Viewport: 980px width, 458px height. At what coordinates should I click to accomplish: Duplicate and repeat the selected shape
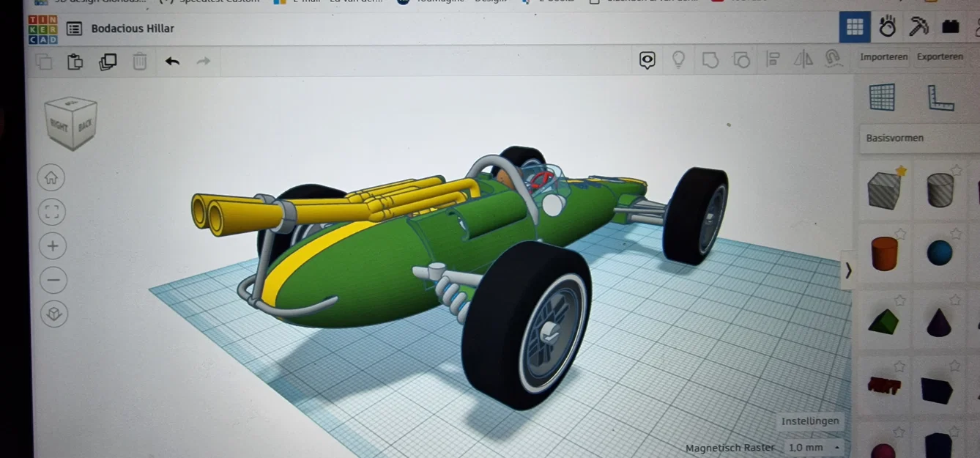point(108,62)
